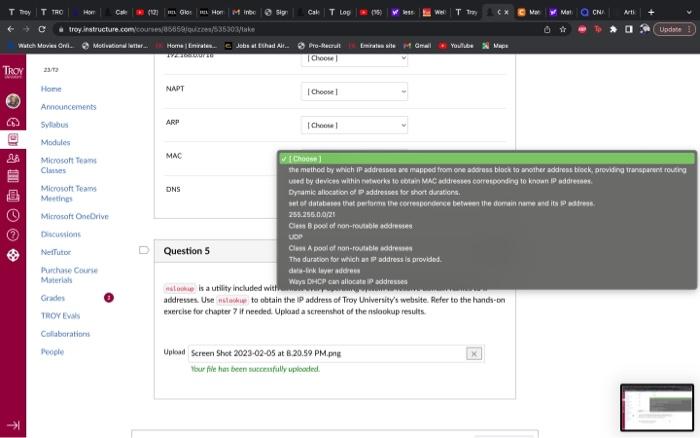The height and width of the screenshot is (438, 700).
Task: Pick the UDP option
Action: 487,237
